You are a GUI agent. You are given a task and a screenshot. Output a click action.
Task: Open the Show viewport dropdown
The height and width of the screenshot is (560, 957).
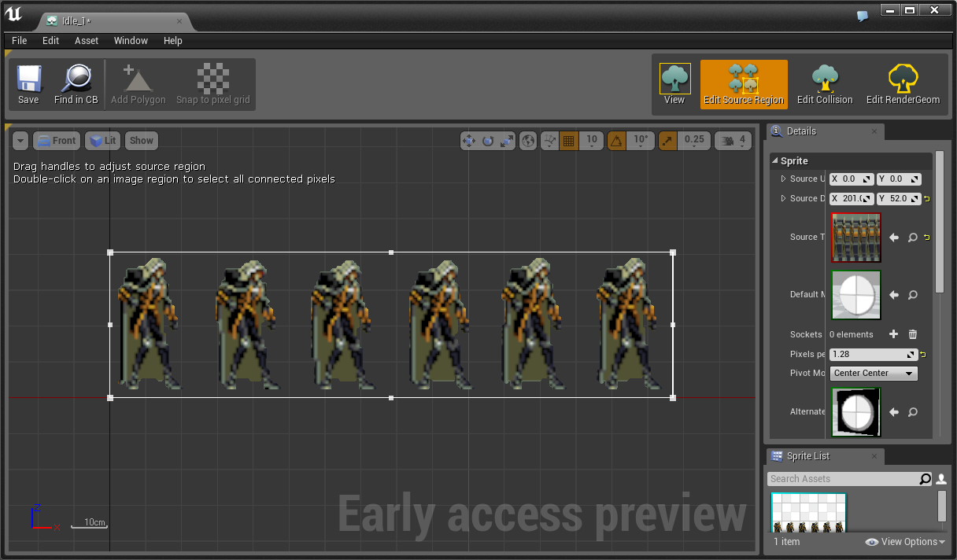pos(141,140)
